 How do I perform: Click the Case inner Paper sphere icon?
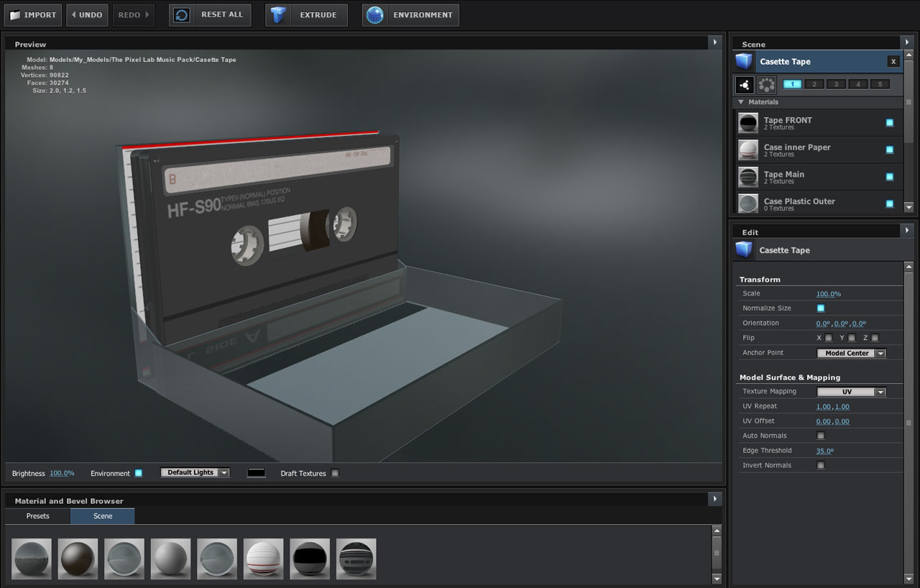pyautogui.click(x=748, y=150)
